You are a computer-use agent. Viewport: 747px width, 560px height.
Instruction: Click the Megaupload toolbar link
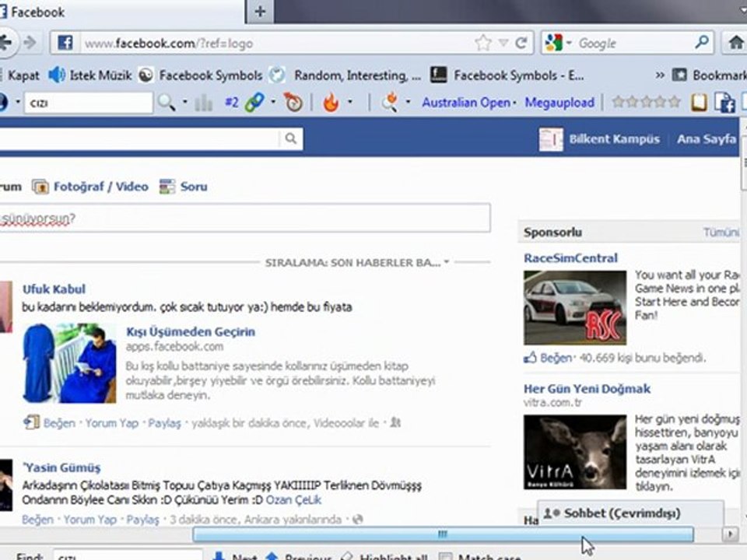pos(559,103)
